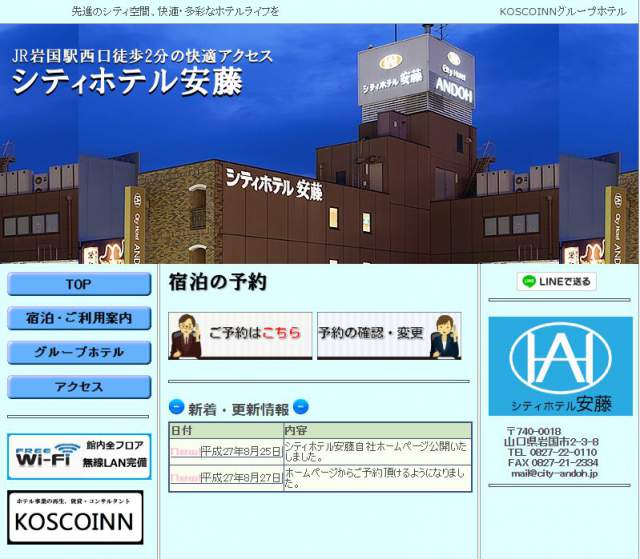Screen dimensions: 640x559
Task: Click the businessman phone icon on reservation banner
Action: click(x=186, y=337)
